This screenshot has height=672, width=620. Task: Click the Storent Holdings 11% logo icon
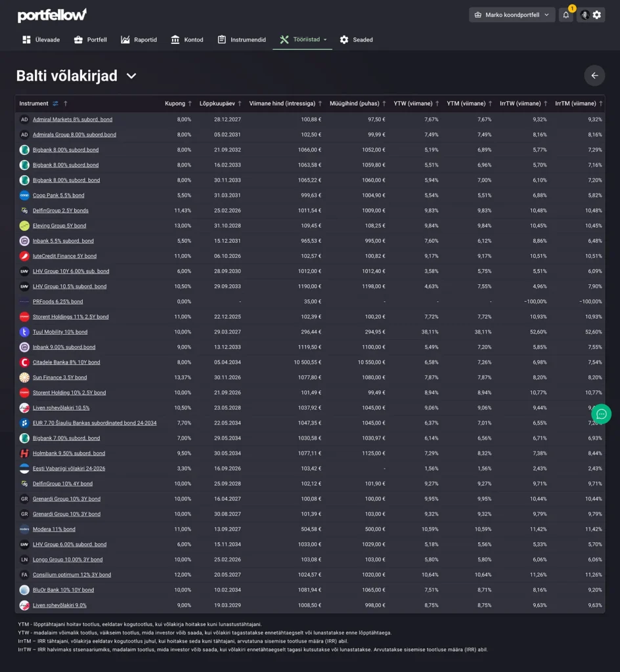(24, 317)
